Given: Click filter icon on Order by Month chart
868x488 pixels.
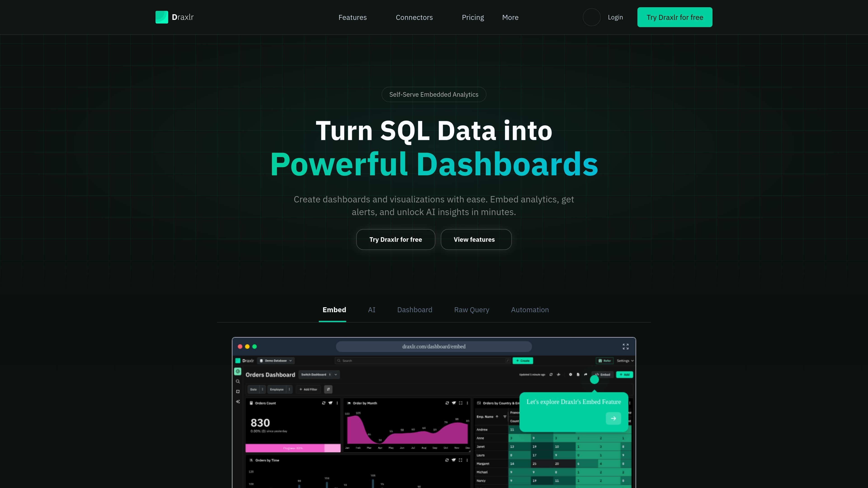Looking at the screenshot, I should tap(454, 403).
